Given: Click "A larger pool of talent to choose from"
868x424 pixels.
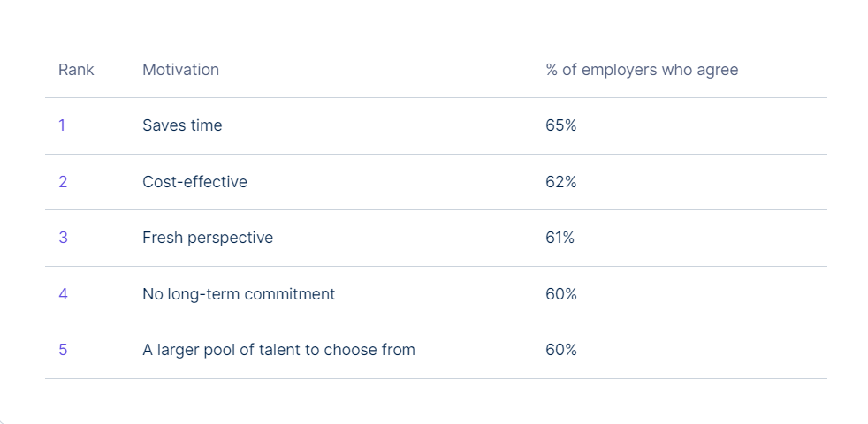Looking at the screenshot, I should click(x=278, y=350).
